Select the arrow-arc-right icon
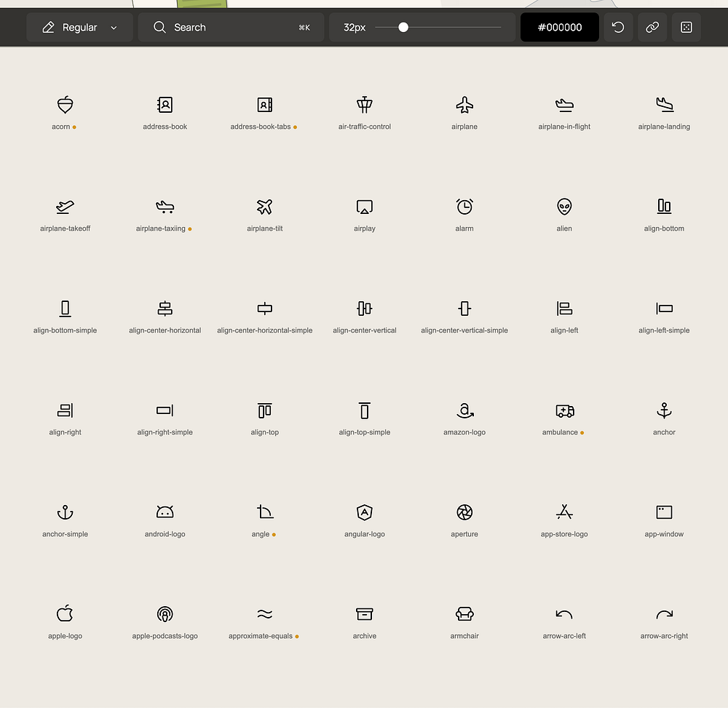The height and width of the screenshot is (708, 728). [664, 614]
